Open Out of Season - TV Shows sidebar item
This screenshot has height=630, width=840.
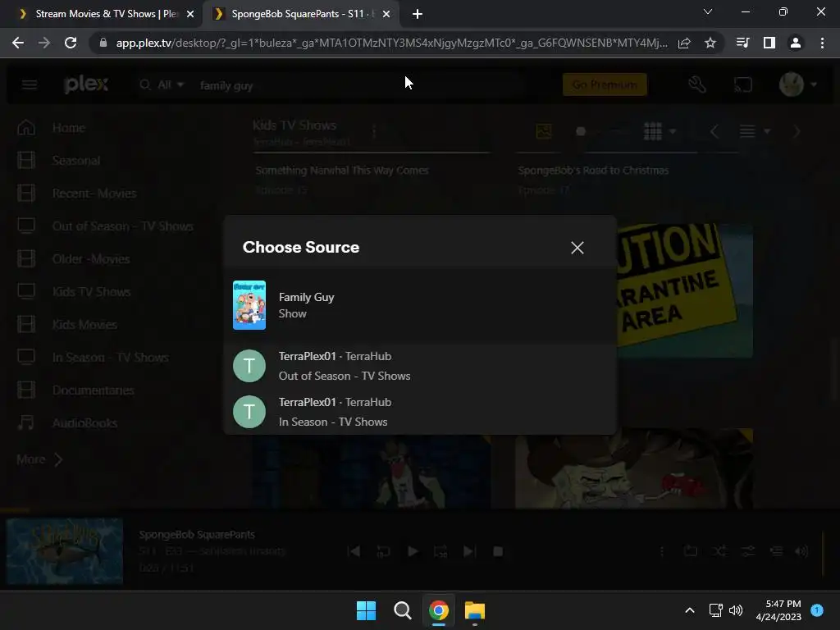122,226
